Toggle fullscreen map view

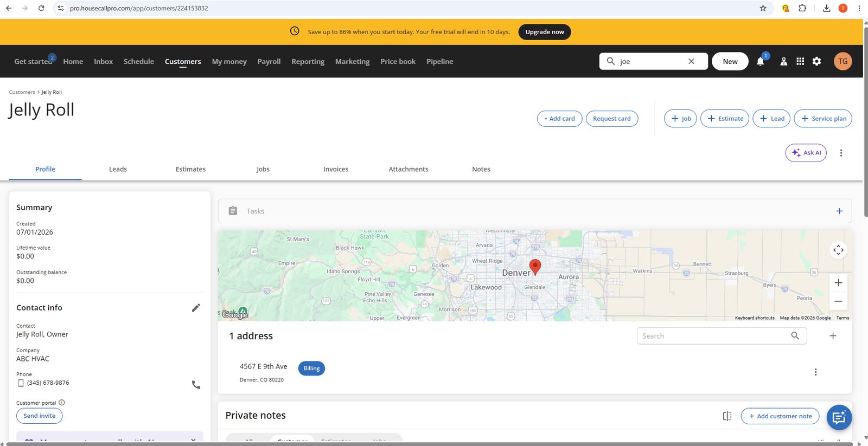[838, 250]
